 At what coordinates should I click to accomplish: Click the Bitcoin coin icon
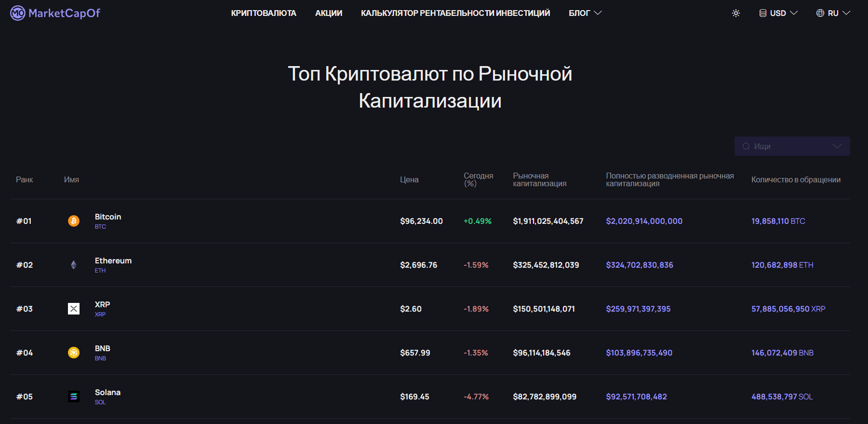click(74, 221)
